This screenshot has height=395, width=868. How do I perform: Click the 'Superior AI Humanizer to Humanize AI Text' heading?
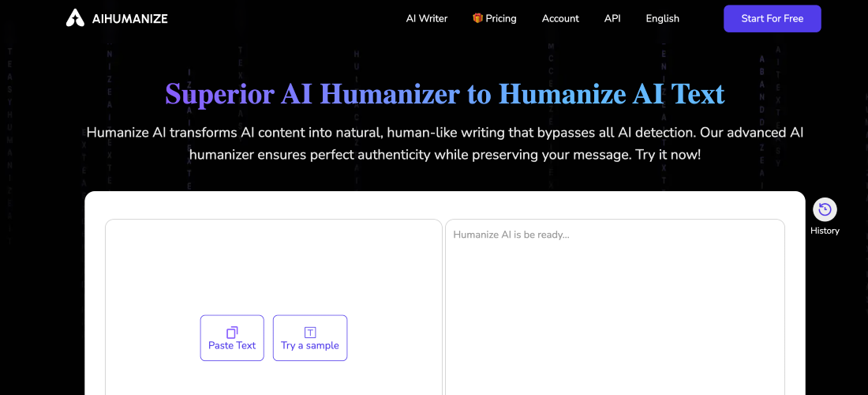pyautogui.click(x=445, y=94)
